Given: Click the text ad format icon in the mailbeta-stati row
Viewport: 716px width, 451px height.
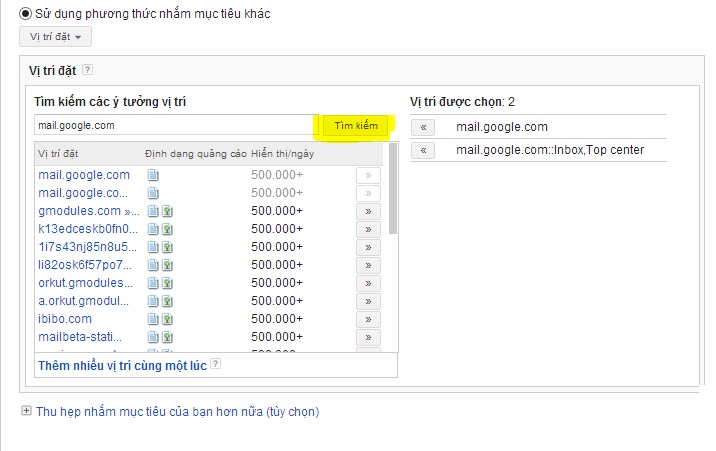Looking at the screenshot, I should click(153, 337).
